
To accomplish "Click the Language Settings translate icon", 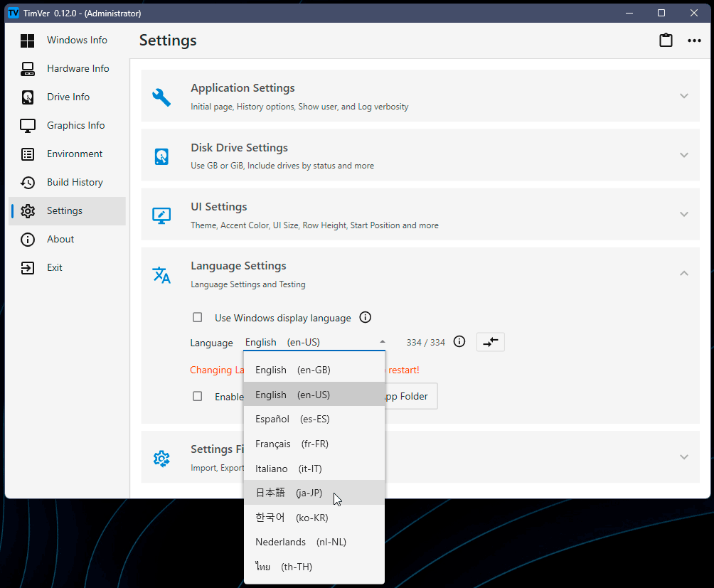I will coord(161,275).
